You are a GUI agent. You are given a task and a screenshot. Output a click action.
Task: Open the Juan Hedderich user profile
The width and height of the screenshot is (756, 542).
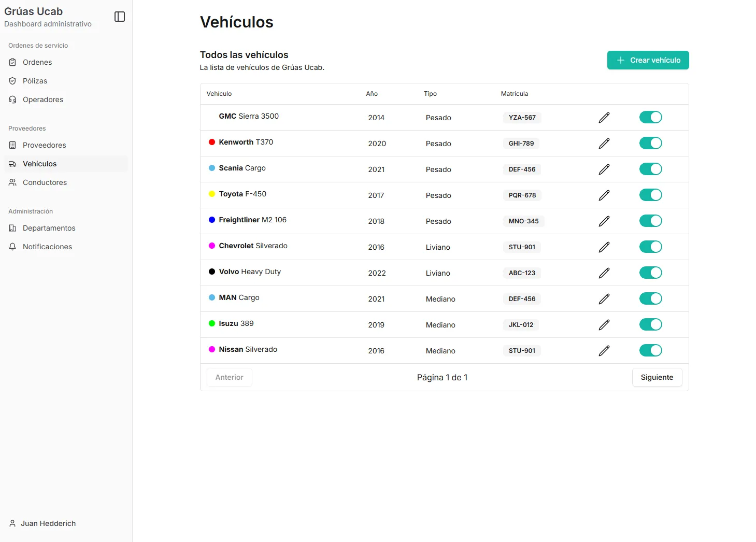click(x=48, y=523)
